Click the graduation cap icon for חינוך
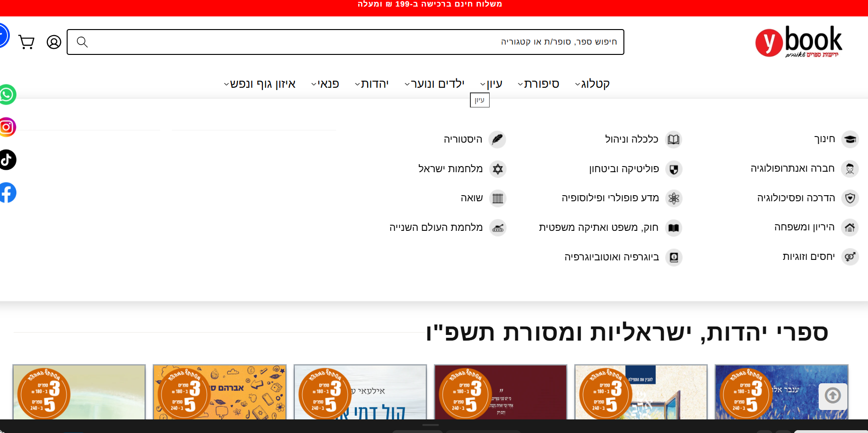Screen dimensions: 868x433 click(x=850, y=139)
